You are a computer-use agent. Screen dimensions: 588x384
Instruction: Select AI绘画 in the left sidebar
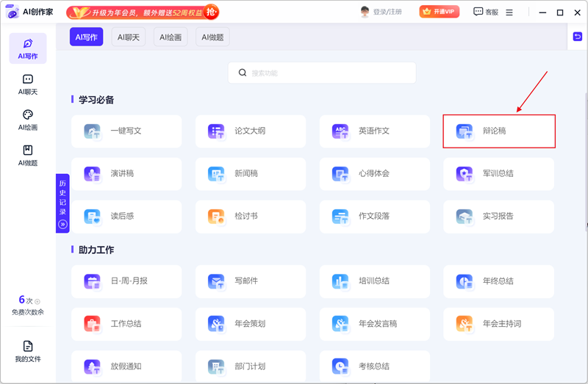28,120
